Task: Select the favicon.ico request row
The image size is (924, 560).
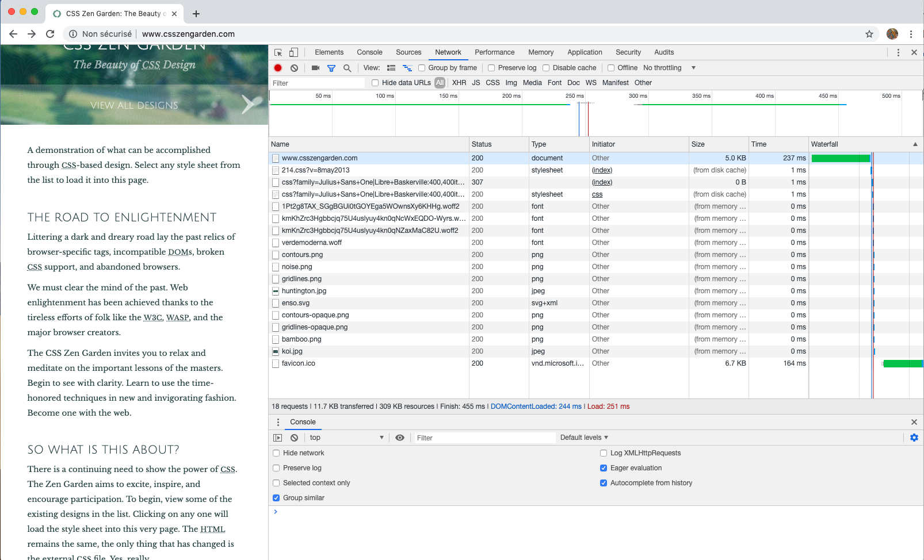Action: point(299,363)
